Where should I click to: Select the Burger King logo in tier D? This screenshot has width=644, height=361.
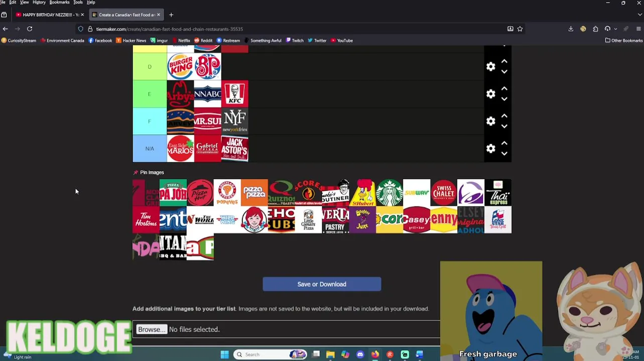coord(180,67)
